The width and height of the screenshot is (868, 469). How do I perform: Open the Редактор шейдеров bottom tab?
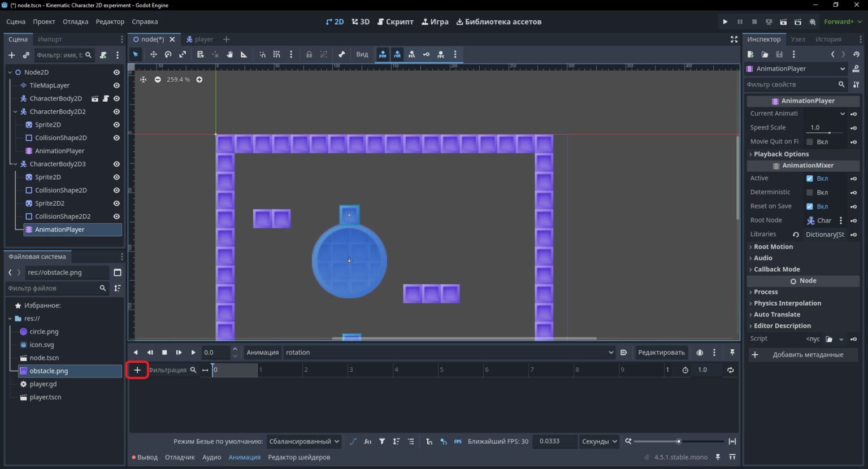point(299,457)
